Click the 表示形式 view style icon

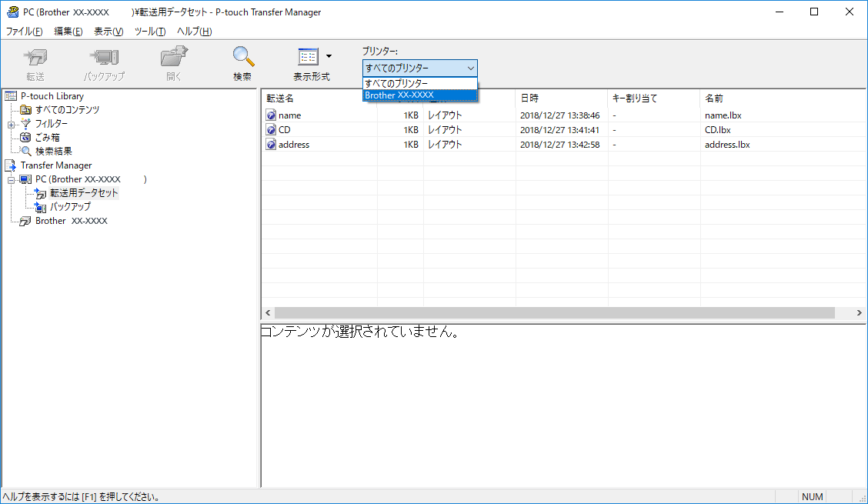pyautogui.click(x=308, y=56)
